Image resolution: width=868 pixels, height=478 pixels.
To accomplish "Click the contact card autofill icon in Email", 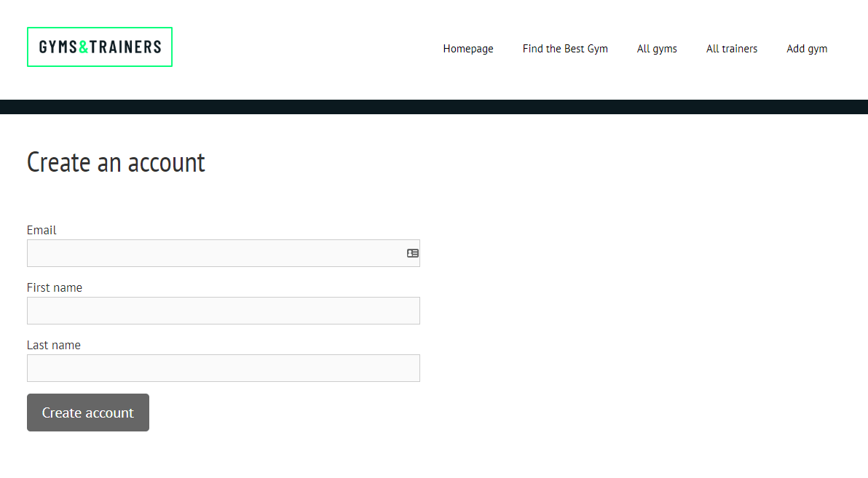I will click(x=412, y=253).
